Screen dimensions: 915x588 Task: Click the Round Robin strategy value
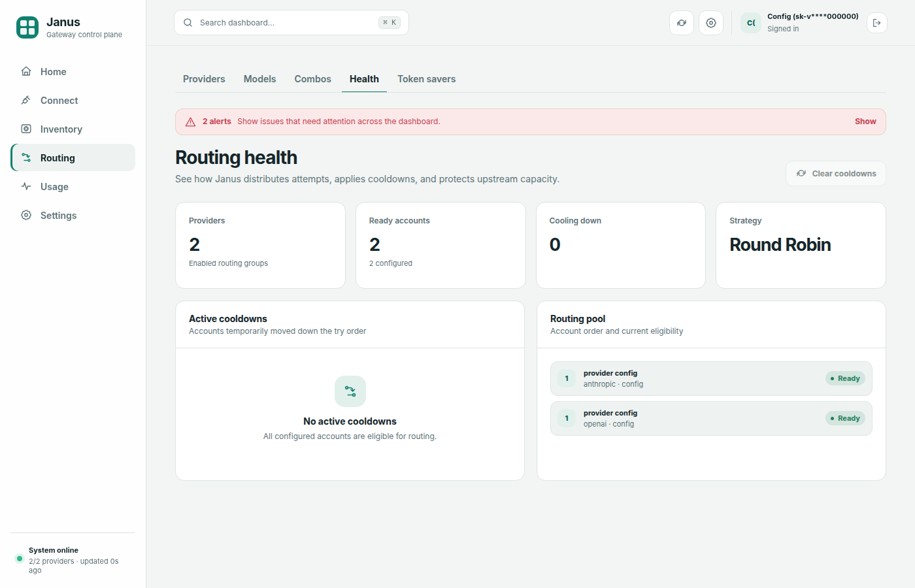pos(780,244)
